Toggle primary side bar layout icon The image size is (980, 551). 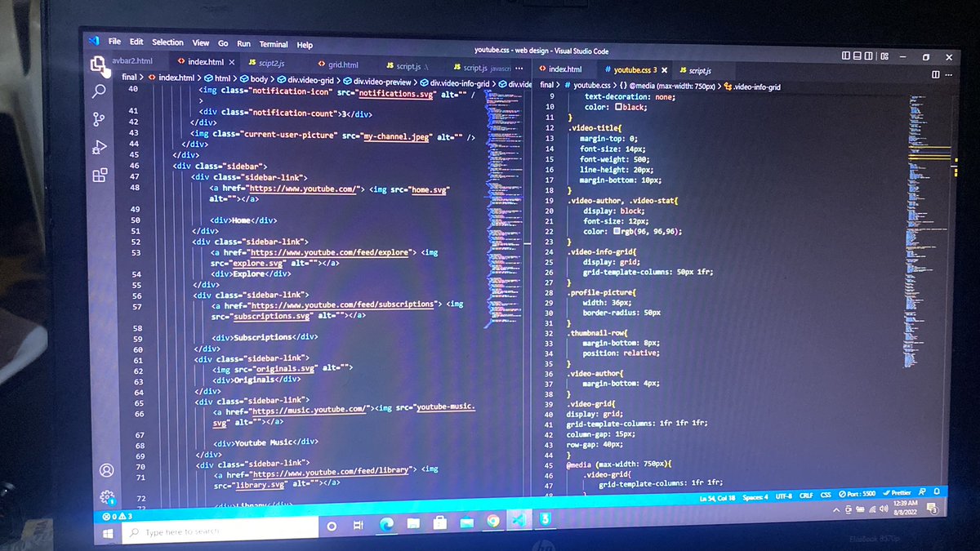click(x=847, y=56)
